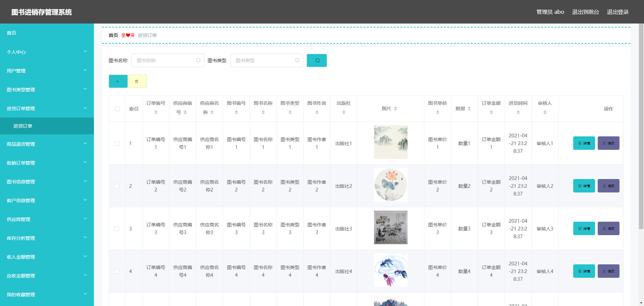Expand the 图书信息管理 sidebar menu

click(47, 182)
